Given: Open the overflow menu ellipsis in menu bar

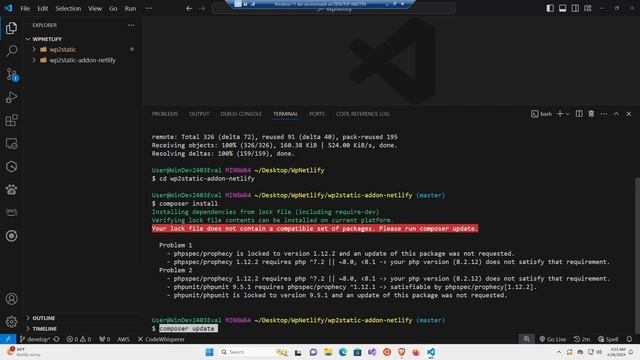Looking at the screenshot, I should point(149,8).
